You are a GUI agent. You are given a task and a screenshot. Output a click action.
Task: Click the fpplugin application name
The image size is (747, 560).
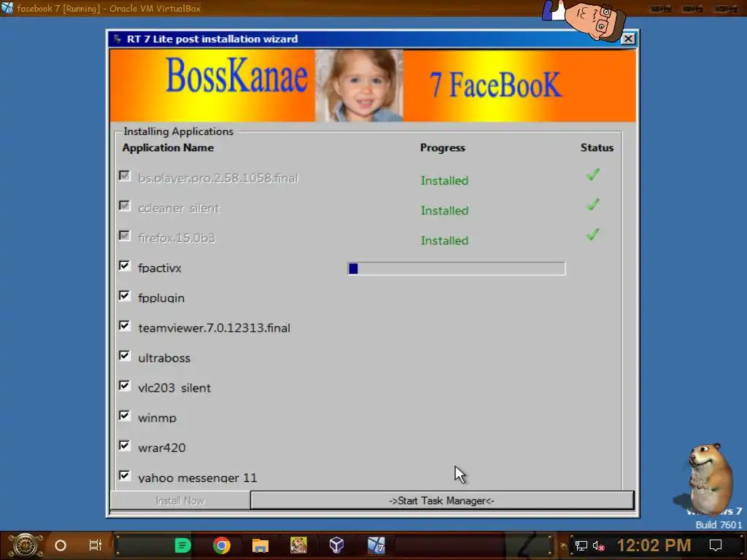(x=161, y=298)
